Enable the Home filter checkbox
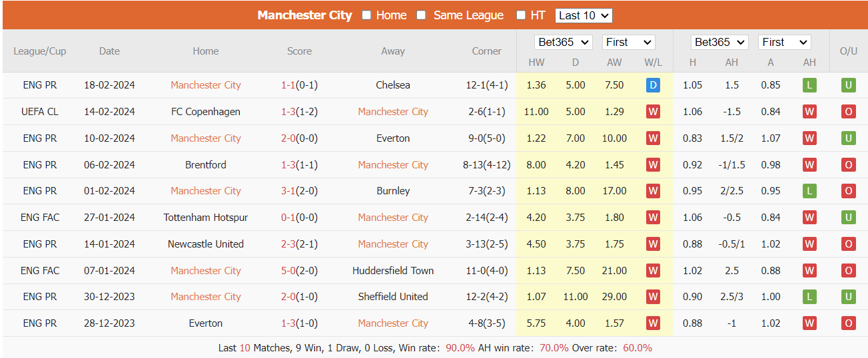This screenshot has height=358, width=868. point(366,15)
